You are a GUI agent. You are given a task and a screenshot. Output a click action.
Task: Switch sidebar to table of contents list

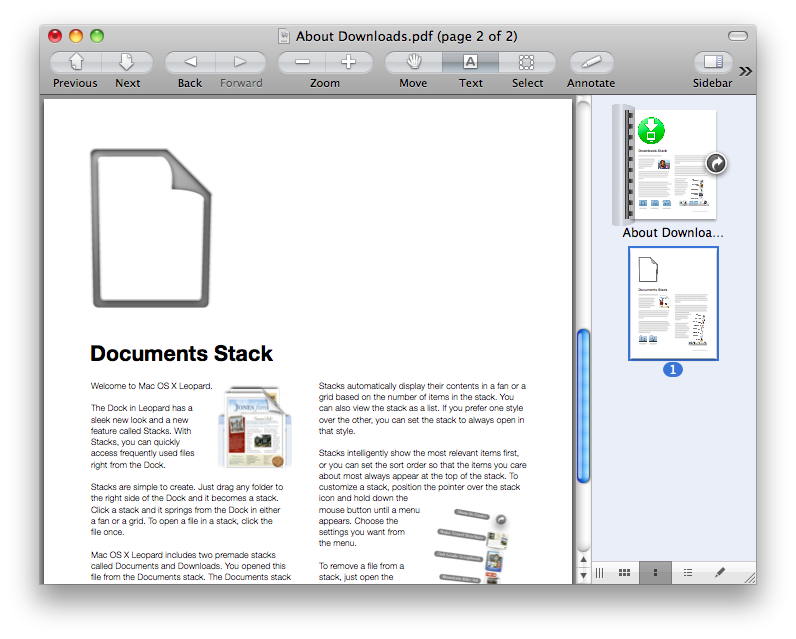click(688, 572)
